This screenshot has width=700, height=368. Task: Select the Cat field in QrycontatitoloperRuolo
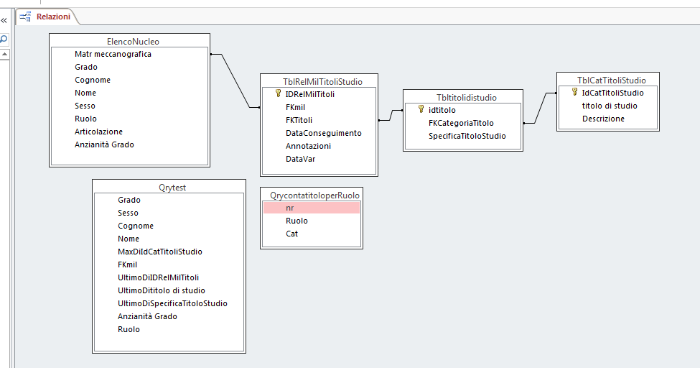point(292,234)
